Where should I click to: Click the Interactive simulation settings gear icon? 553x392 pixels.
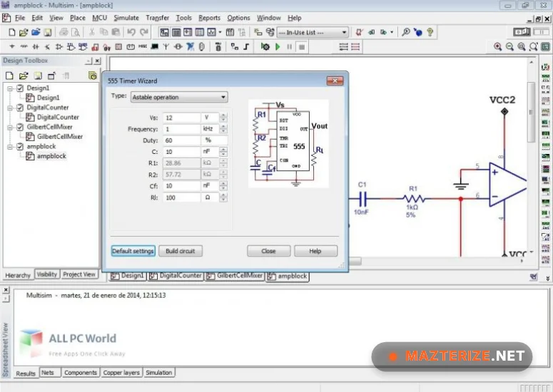pyautogui.click(x=265, y=47)
